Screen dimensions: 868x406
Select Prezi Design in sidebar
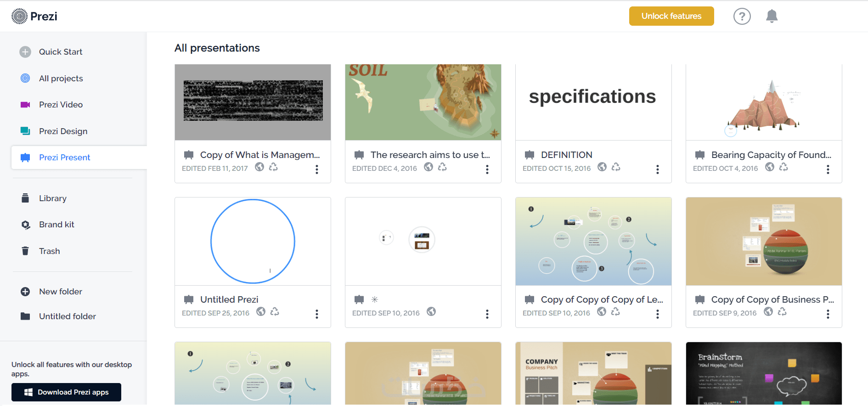(x=63, y=131)
